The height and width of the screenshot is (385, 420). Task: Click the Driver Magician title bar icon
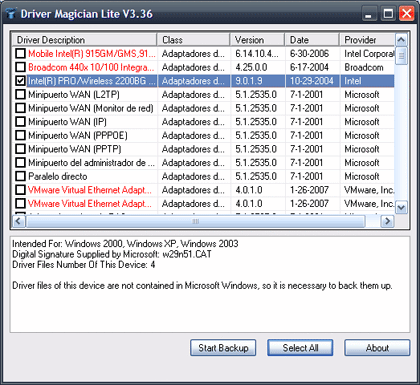pos(11,14)
